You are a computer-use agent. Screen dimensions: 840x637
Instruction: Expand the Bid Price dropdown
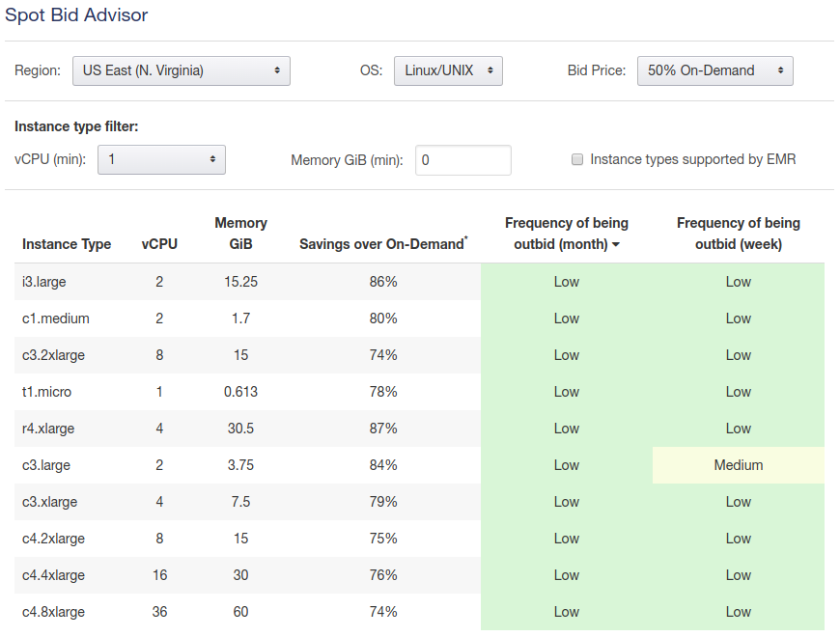pyautogui.click(x=714, y=70)
